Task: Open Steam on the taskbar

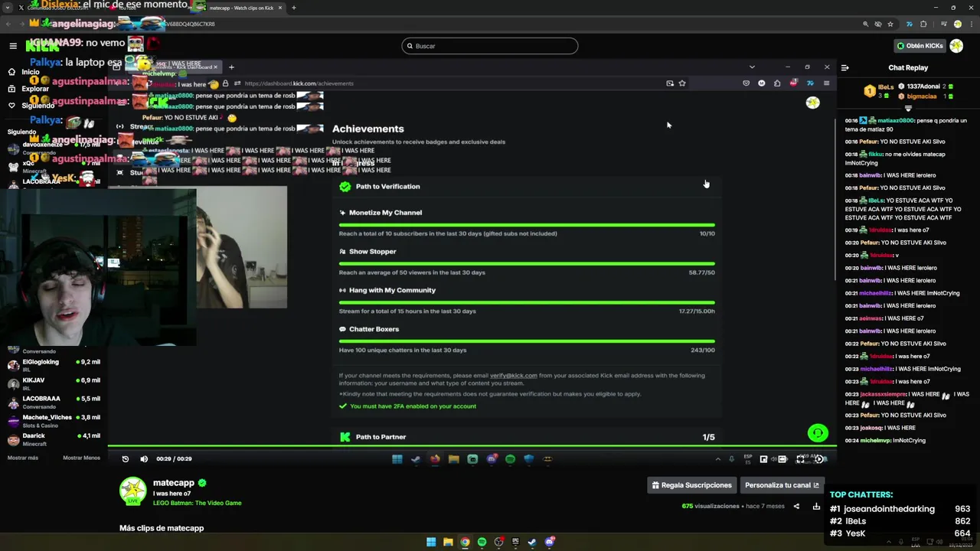Action: (532, 542)
